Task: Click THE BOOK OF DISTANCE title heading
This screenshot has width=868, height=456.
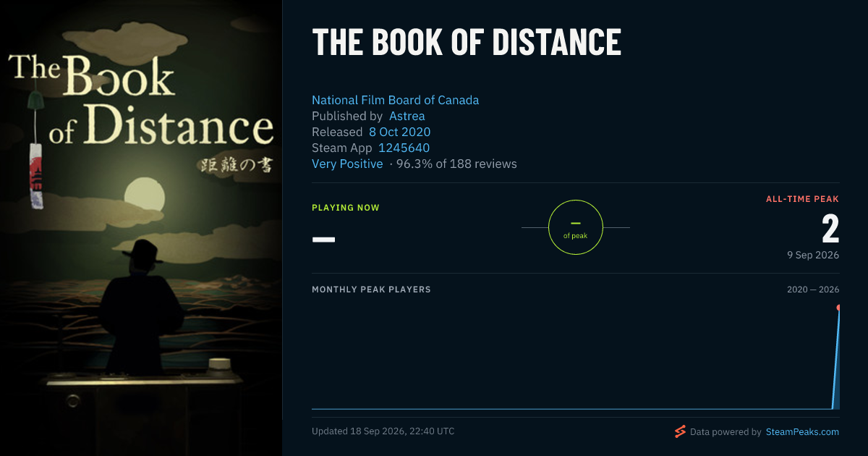Action: 467,43
